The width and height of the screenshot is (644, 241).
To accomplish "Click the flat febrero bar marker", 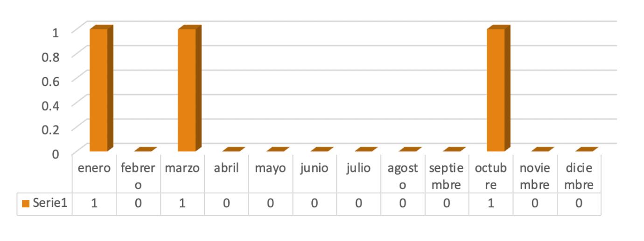I will [x=146, y=149].
